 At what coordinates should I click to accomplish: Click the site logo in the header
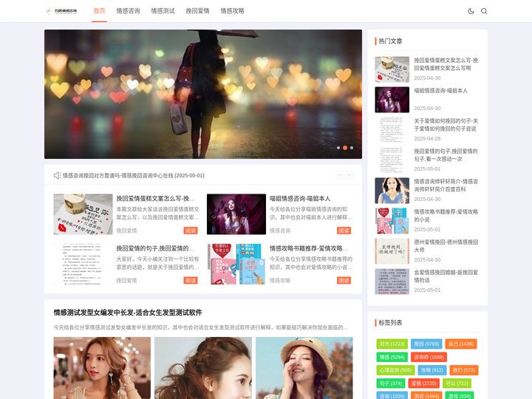61,11
